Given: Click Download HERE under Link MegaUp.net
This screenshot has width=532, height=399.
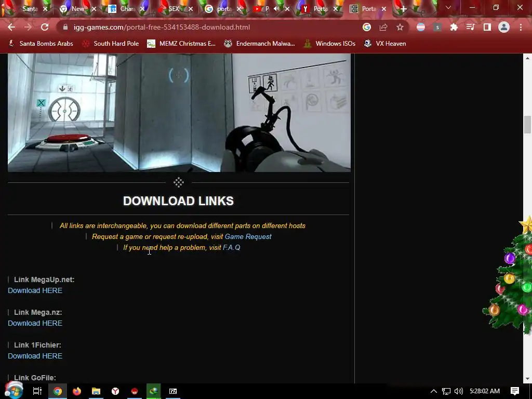Looking at the screenshot, I should (x=35, y=290).
